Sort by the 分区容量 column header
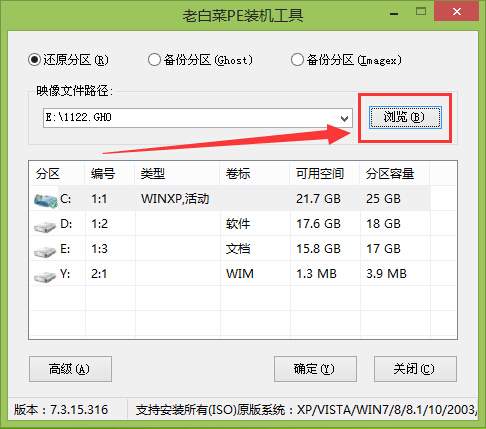Image resolution: width=486 pixels, height=429 pixels. point(395,174)
